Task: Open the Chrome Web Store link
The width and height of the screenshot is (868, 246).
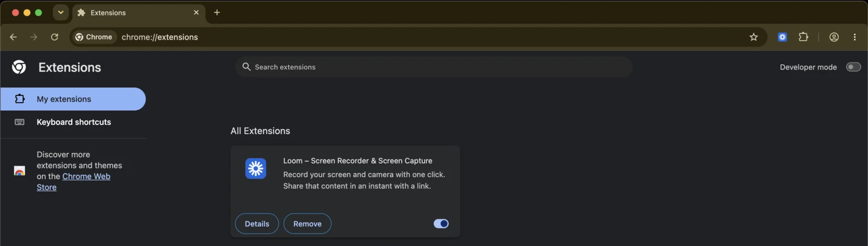Action: click(x=74, y=182)
